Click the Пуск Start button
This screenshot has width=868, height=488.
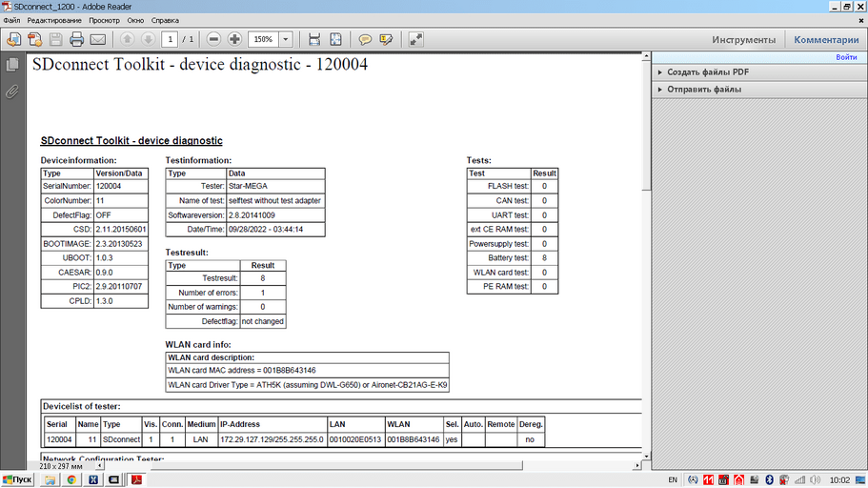tap(18, 479)
